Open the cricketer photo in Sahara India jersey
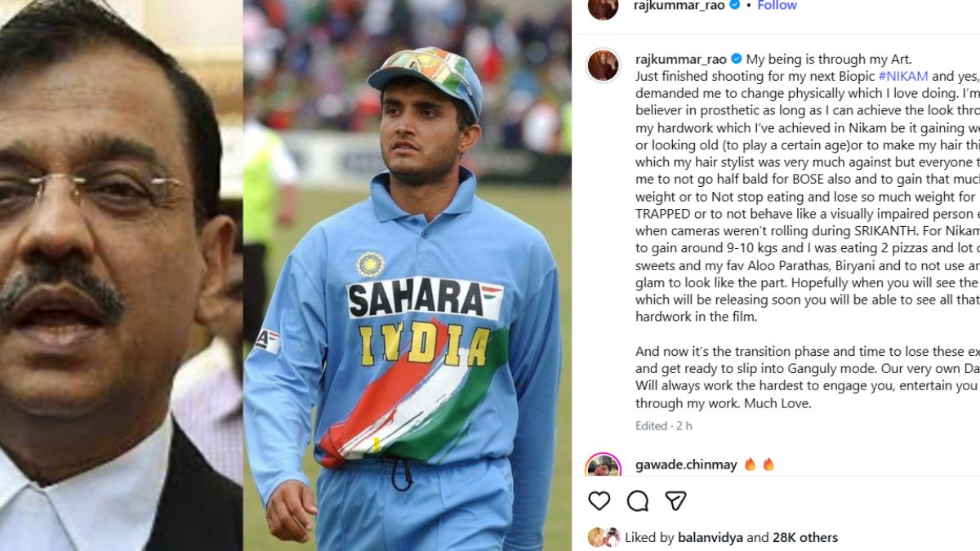The image size is (980, 551). (x=408, y=275)
